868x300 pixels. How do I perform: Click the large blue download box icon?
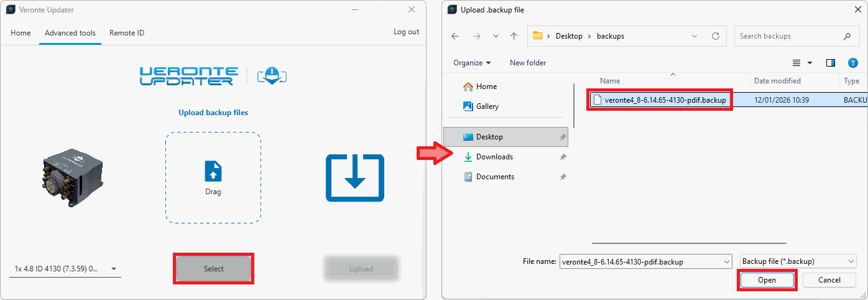point(354,178)
